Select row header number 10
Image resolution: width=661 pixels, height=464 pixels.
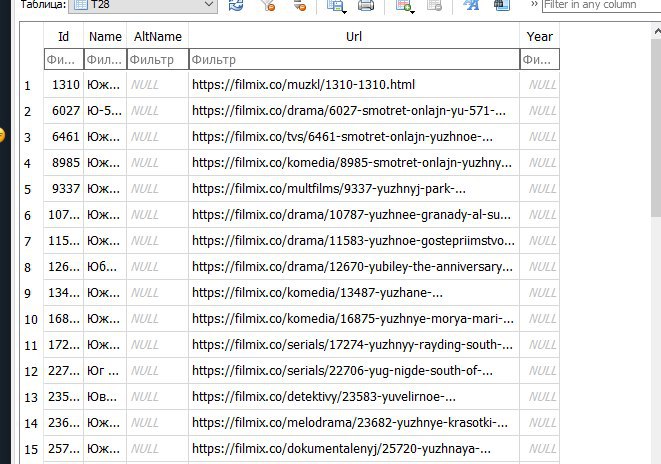32,319
